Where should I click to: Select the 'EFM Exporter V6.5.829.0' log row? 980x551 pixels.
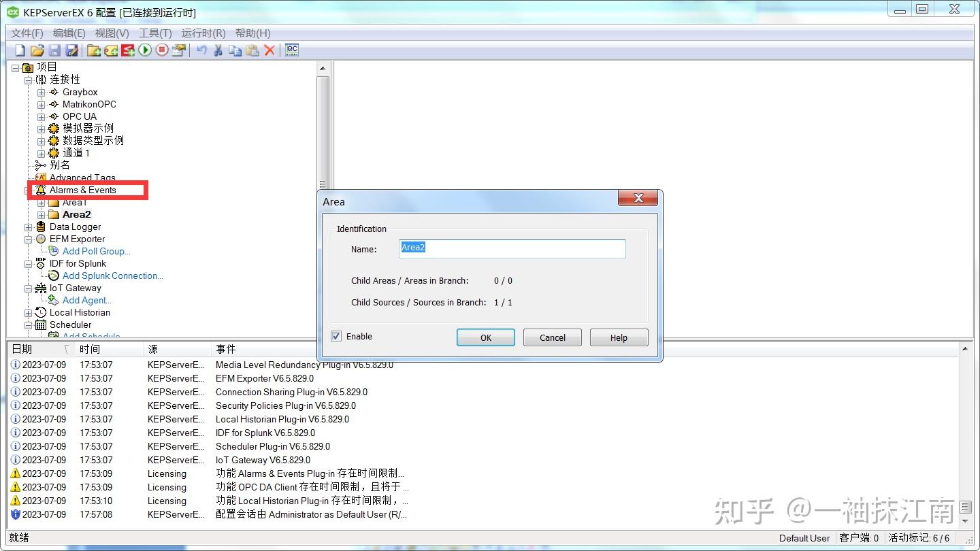(x=484, y=378)
